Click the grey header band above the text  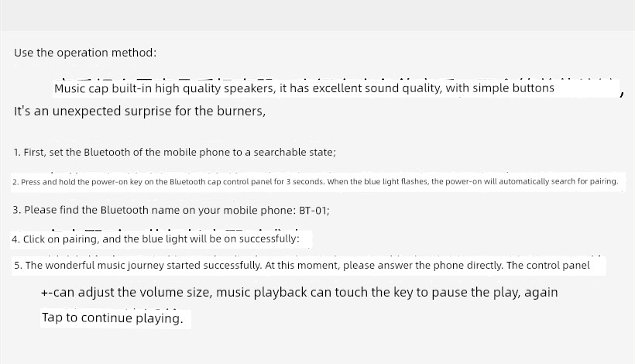coord(317,15)
